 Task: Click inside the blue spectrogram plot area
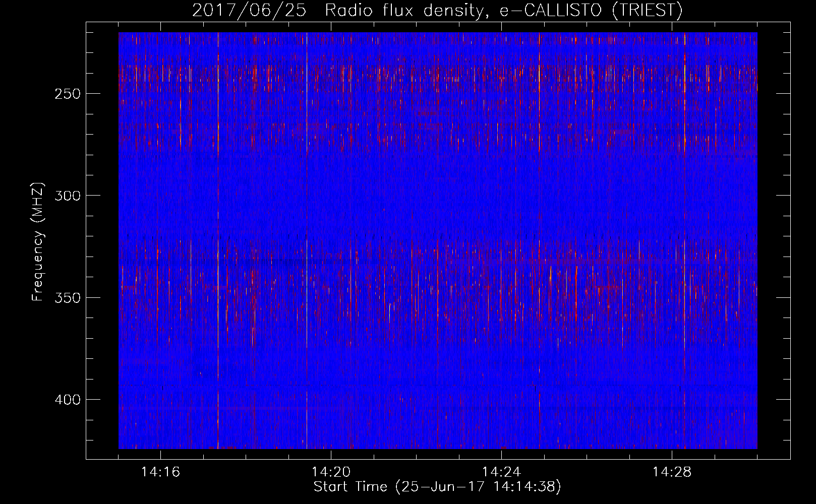click(x=438, y=240)
